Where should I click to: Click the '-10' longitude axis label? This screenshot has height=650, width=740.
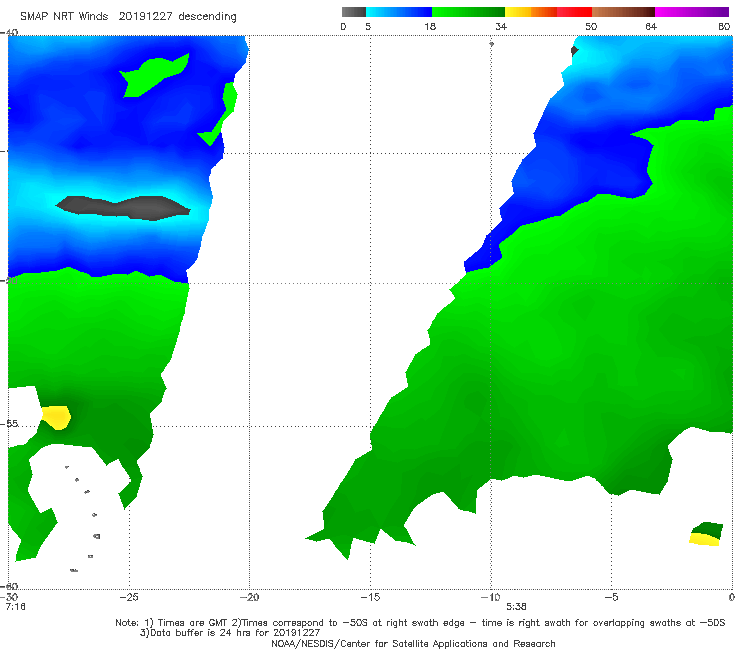click(490, 597)
